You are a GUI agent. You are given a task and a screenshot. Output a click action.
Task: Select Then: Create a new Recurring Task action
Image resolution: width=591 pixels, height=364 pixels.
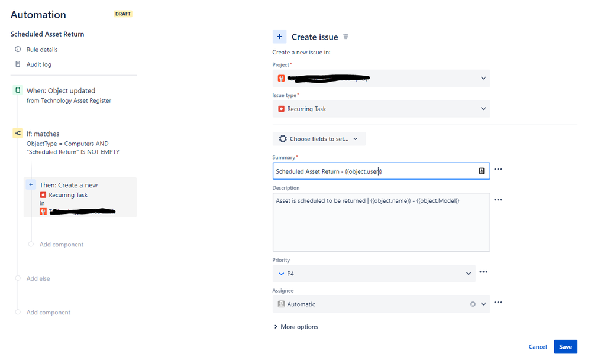(x=80, y=197)
